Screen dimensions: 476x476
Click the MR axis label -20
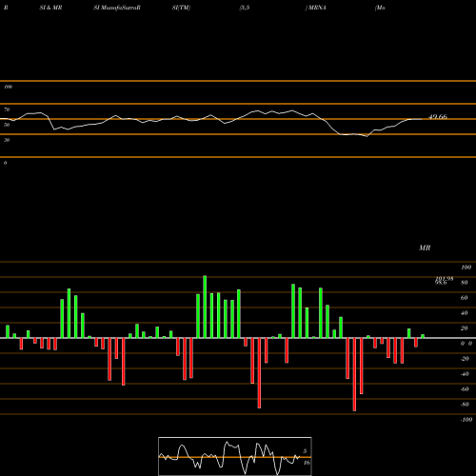(465, 359)
